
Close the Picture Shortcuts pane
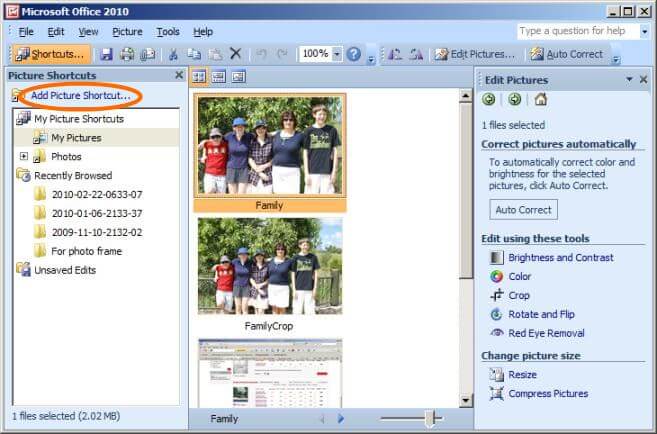point(179,75)
